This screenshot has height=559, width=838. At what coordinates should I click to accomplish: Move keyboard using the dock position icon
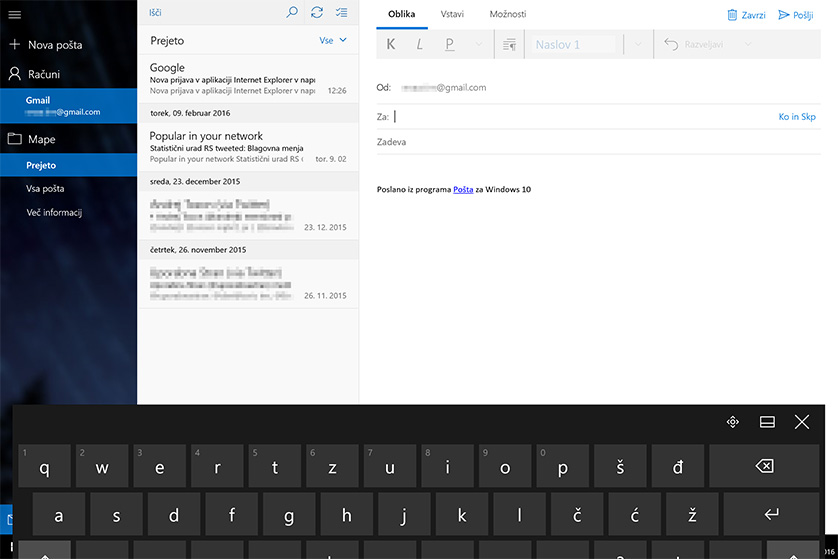point(733,422)
